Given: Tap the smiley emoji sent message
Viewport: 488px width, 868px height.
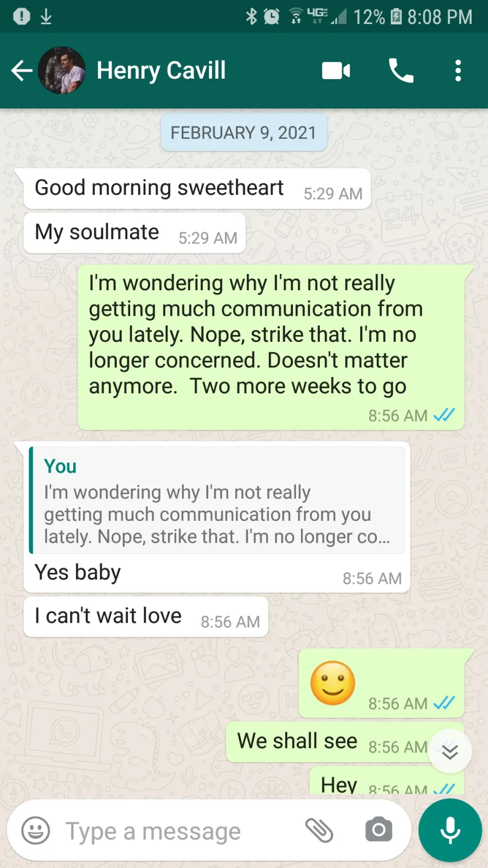Looking at the screenshot, I should tap(382, 684).
